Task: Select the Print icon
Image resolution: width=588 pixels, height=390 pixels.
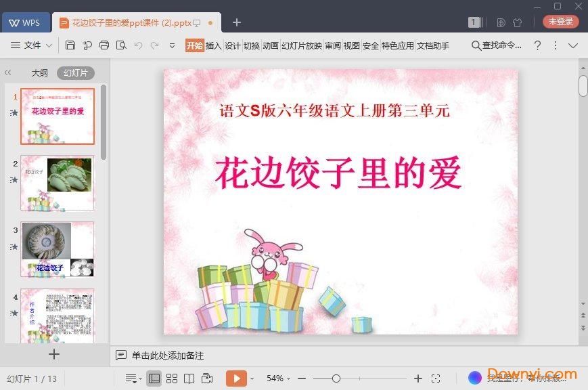Action: (x=104, y=45)
